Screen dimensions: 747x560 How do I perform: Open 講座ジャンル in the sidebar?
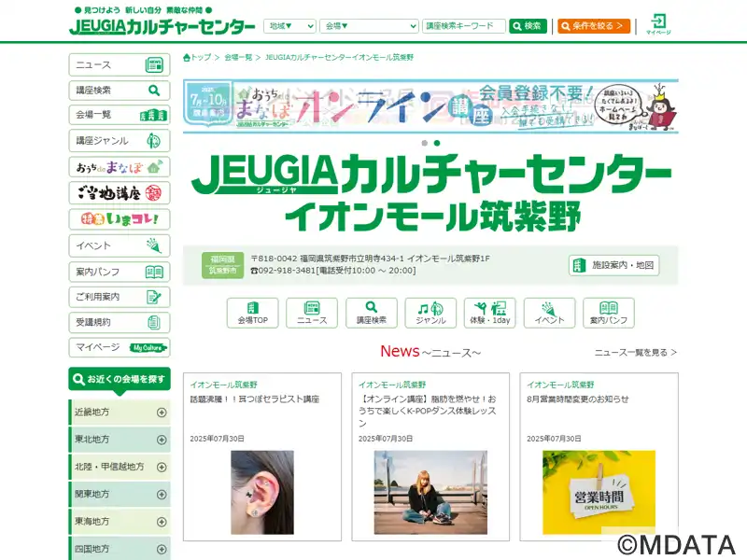click(120, 141)
